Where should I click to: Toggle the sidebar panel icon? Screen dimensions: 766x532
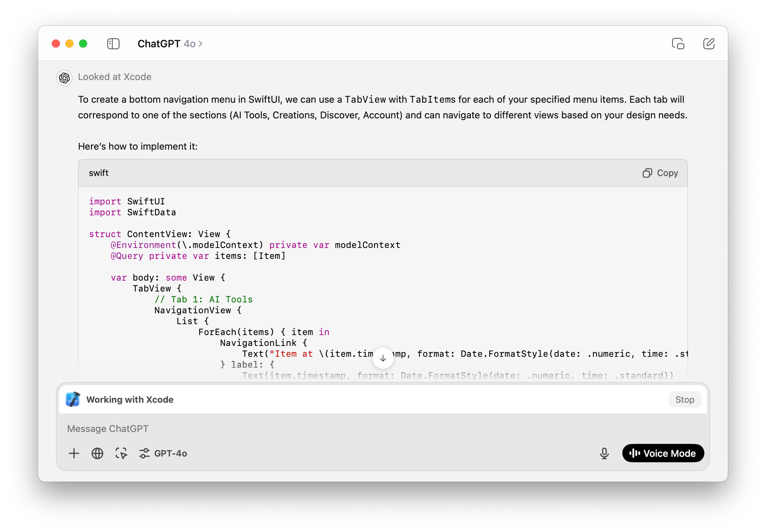(113, 44)
